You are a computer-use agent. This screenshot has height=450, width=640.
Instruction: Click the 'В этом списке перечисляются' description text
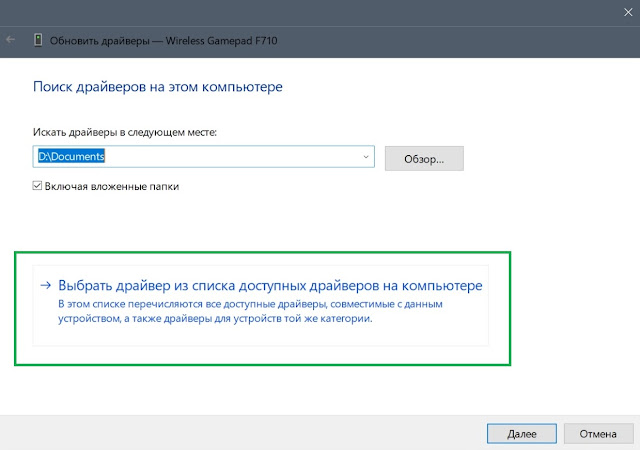coord(250,311)
